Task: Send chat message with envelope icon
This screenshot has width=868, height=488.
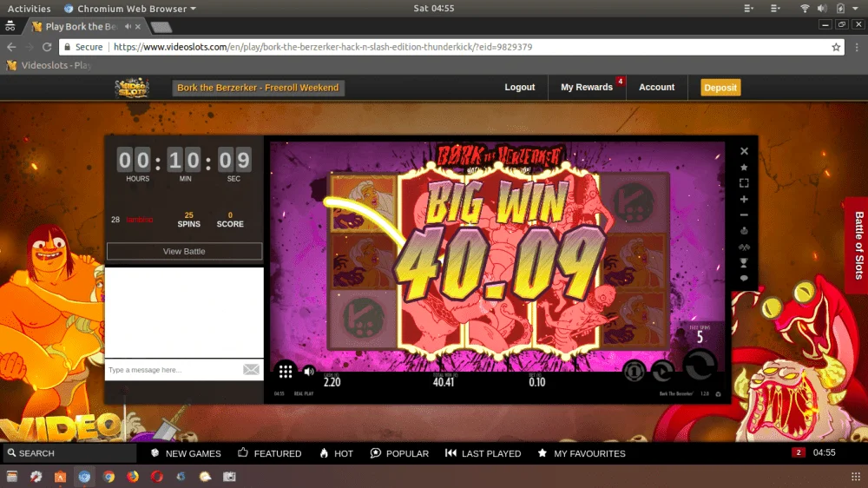Action: 251,369
